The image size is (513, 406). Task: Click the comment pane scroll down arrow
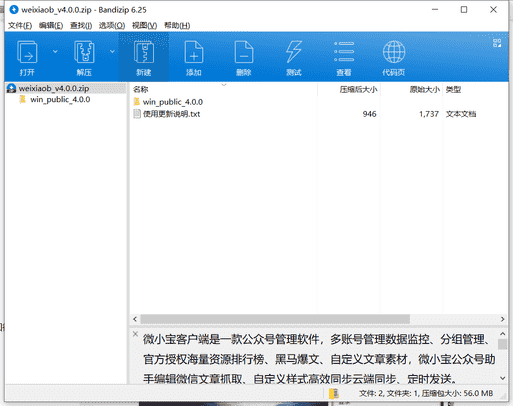point(502,378)
